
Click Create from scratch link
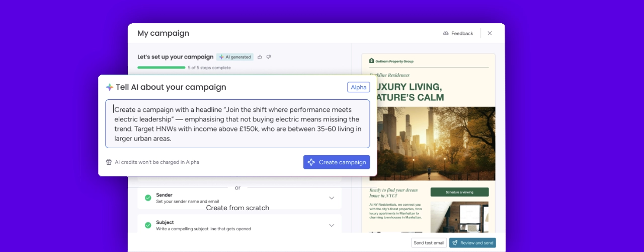pyautogui.click(x=237, y=208)
